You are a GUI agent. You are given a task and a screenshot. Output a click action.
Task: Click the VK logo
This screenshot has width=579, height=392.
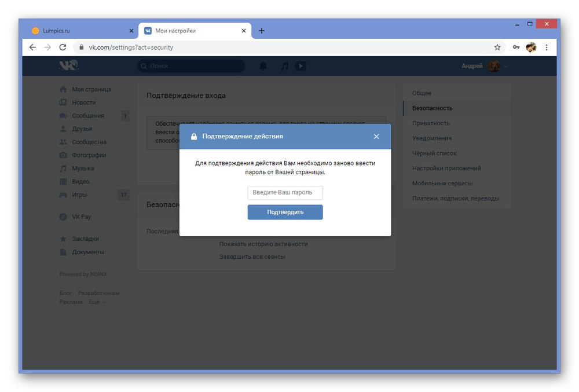point(69,65)
